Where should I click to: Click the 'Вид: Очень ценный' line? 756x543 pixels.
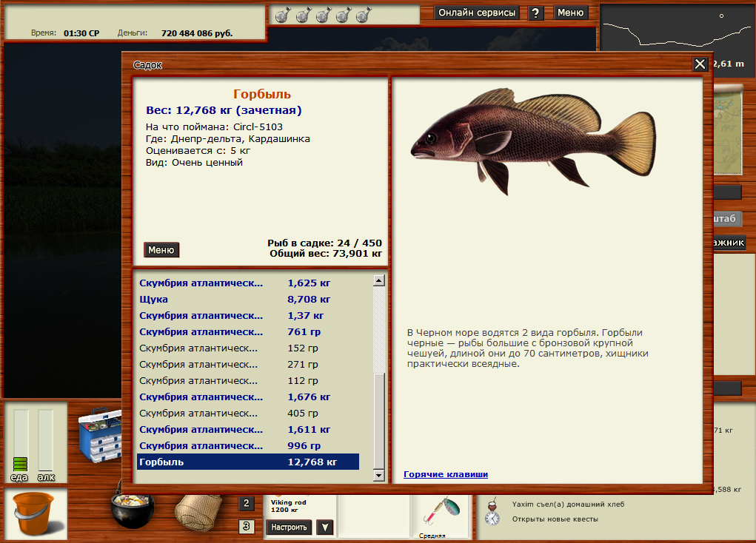[194, 163]
